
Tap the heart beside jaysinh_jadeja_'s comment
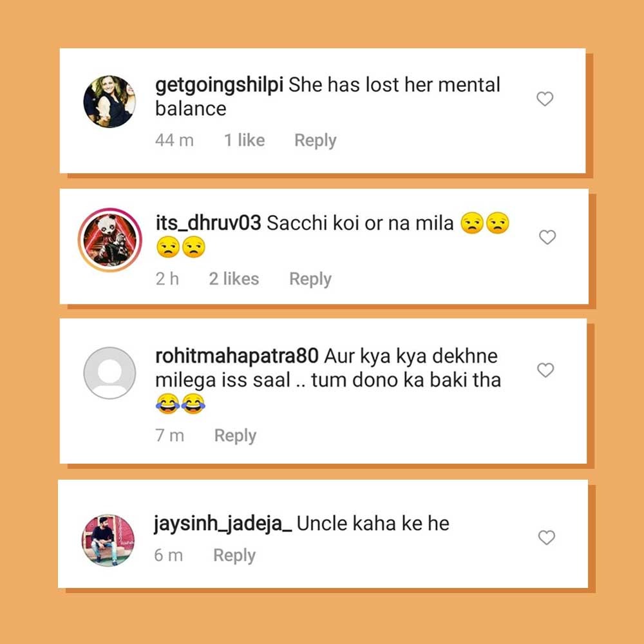point(546,537)
